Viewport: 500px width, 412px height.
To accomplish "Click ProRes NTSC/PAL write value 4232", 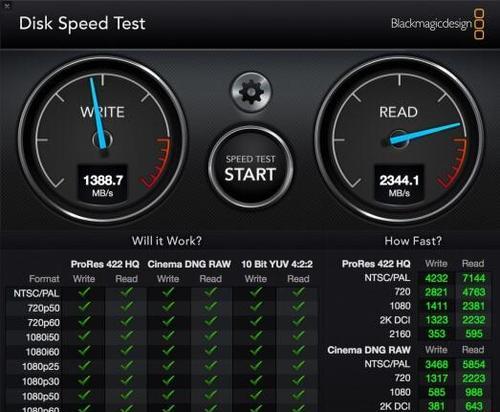I will (x=436, y=278).
